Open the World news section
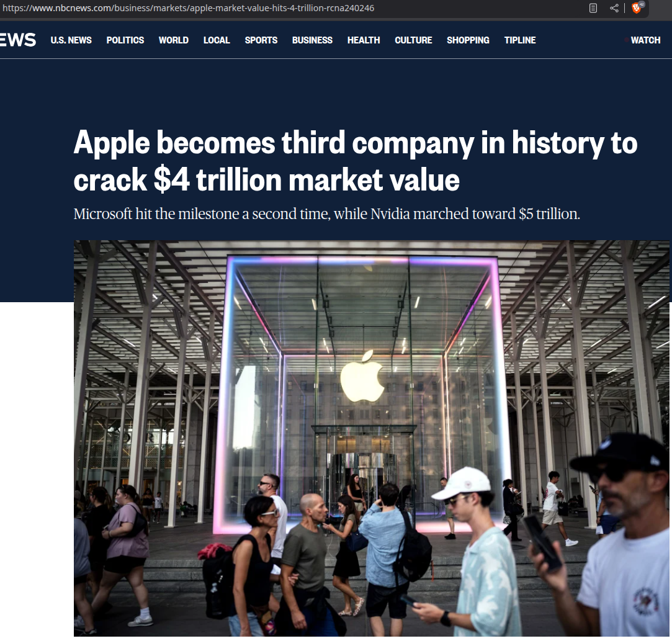The height and width of the screenshot is (641, 672). coord(174,40)
